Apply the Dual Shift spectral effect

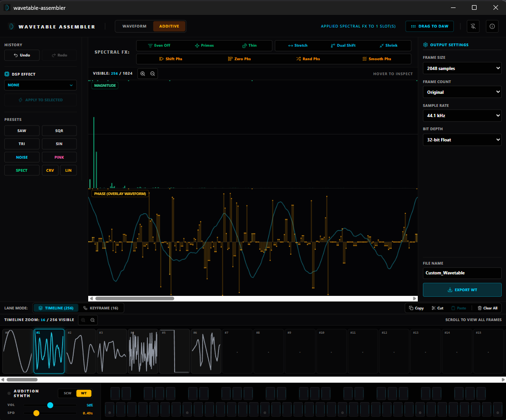[x=343, y=45]
